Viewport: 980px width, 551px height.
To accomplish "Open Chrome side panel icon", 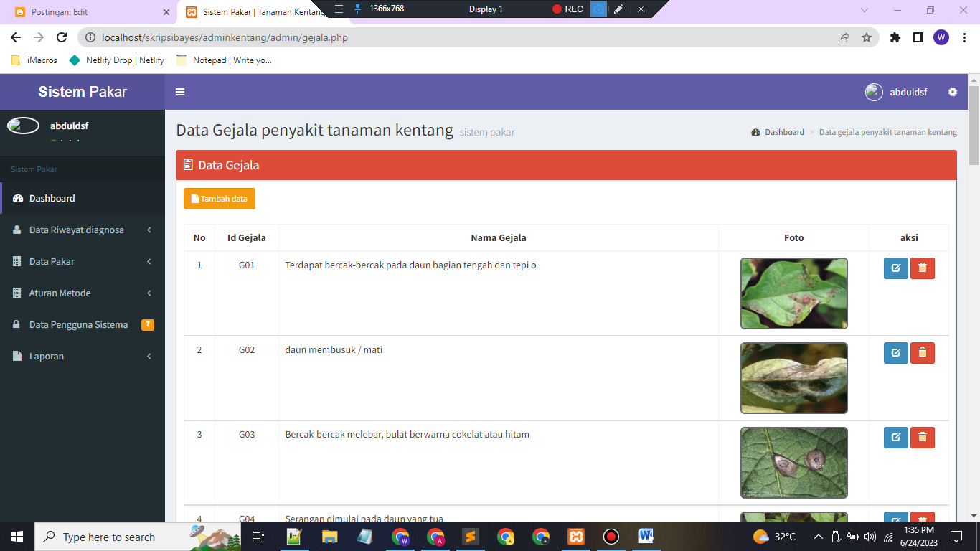I will [918, 37].
